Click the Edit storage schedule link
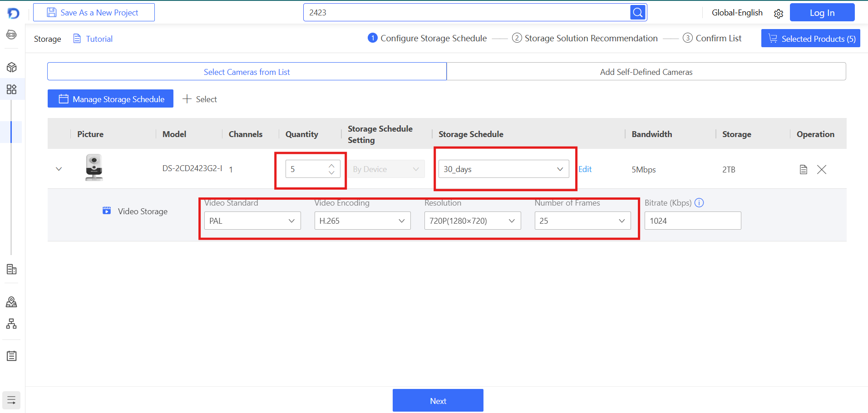This screenshot has height=413, width=868. point(585,169)
